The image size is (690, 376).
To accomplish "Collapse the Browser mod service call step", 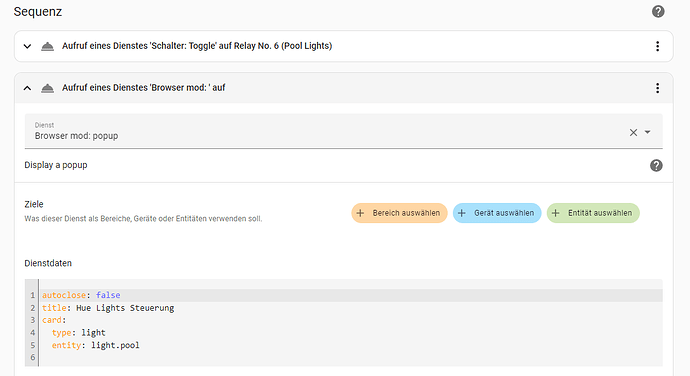I will tap(27, 88).
